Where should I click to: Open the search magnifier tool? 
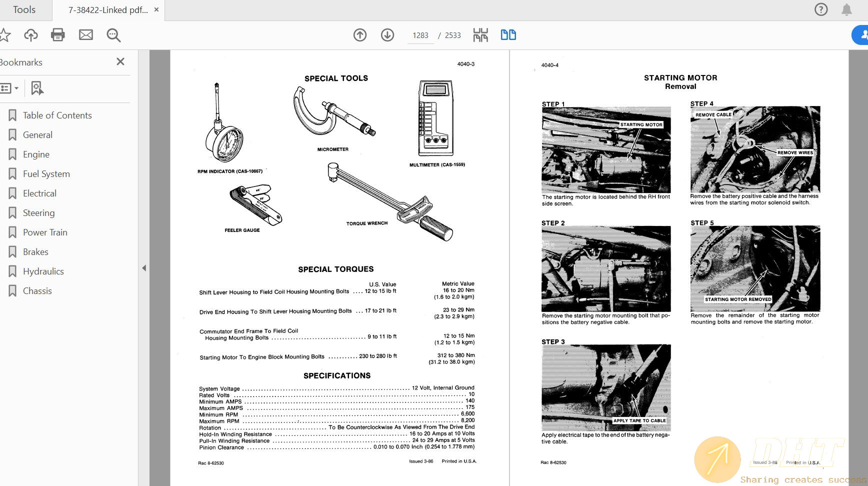(113, 35)
